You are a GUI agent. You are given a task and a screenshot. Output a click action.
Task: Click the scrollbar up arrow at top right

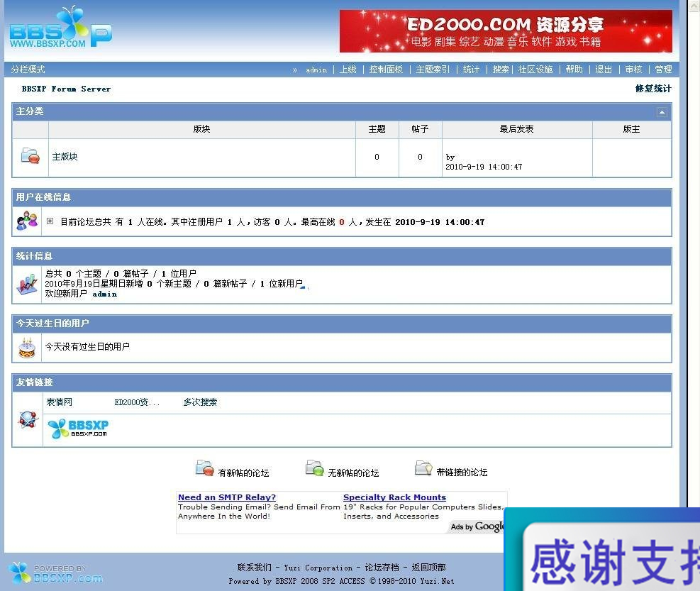click(x=694, y=6)
